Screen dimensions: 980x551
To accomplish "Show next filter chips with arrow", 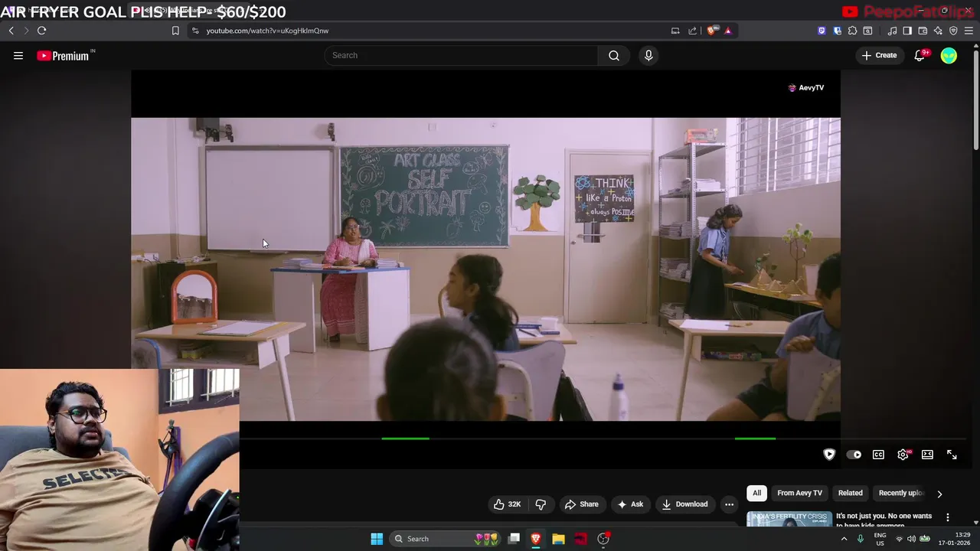I will 939,494.
